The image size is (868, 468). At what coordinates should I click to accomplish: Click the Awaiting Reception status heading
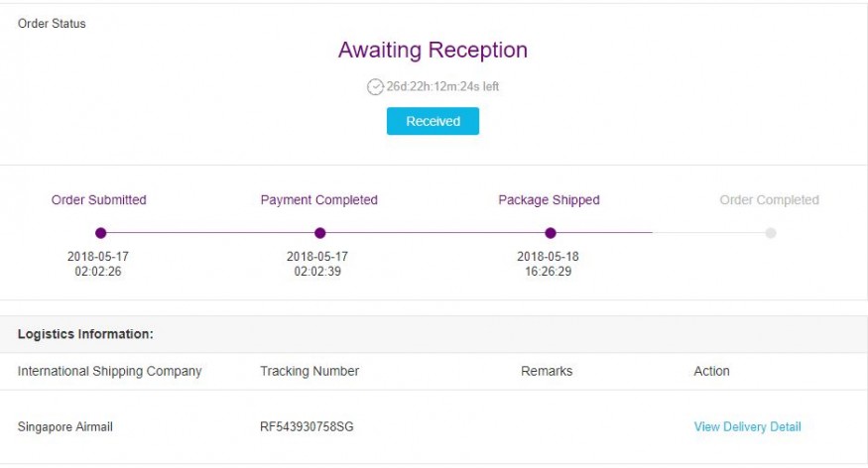click(x=433, y=50)
